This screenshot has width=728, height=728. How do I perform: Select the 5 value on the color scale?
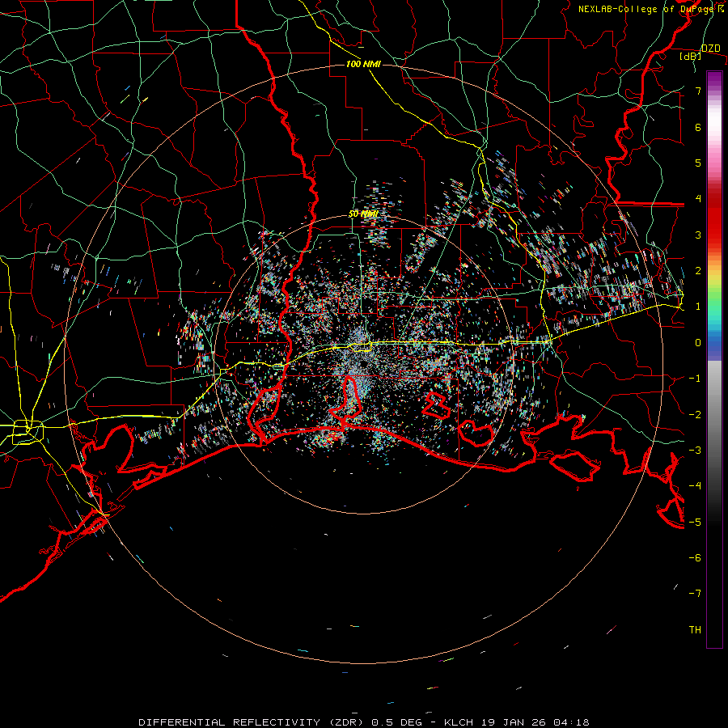point(698,163)
